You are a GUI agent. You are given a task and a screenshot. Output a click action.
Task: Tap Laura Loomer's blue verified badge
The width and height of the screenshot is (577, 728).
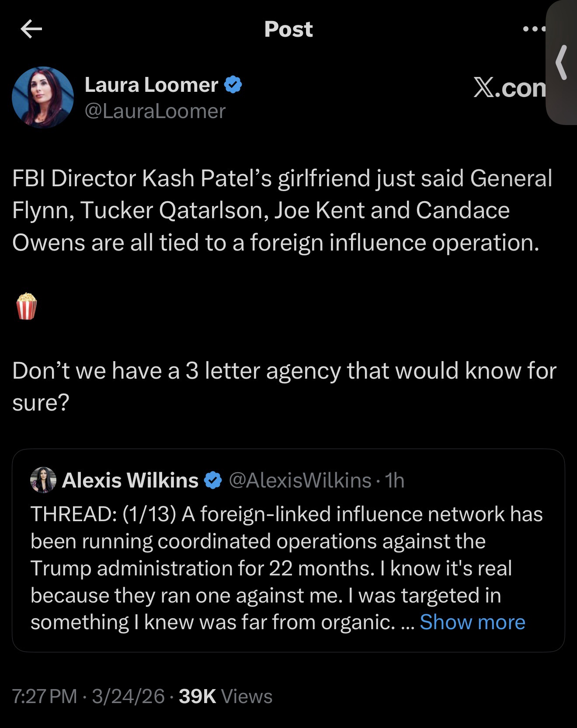click(233, 84)
